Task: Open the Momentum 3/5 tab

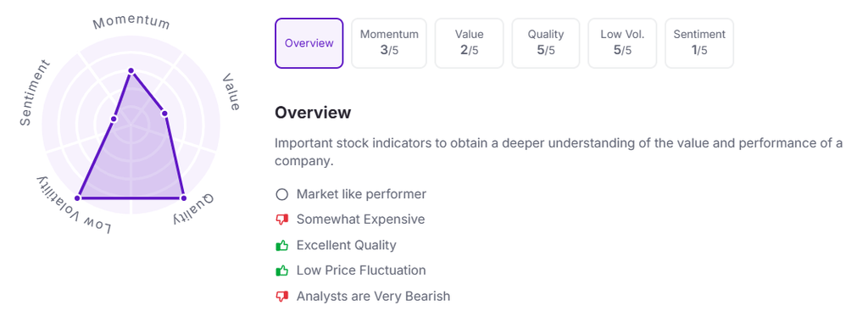Action: [389, 43]
